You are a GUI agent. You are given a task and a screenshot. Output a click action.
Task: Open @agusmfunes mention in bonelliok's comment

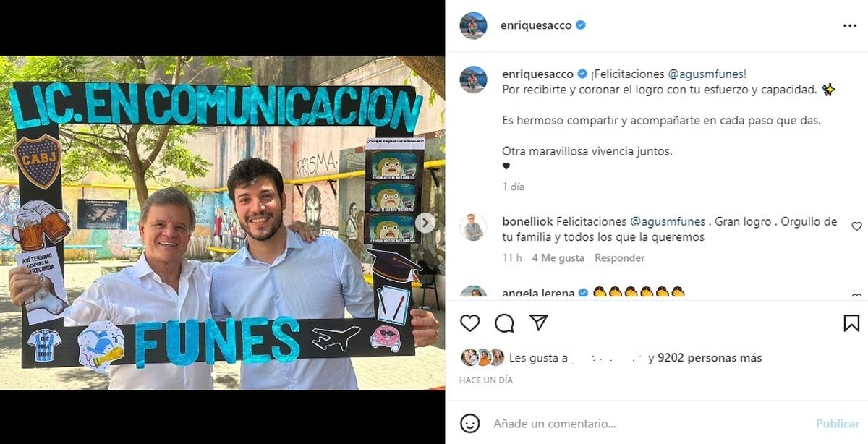click(x=668, y=221)
